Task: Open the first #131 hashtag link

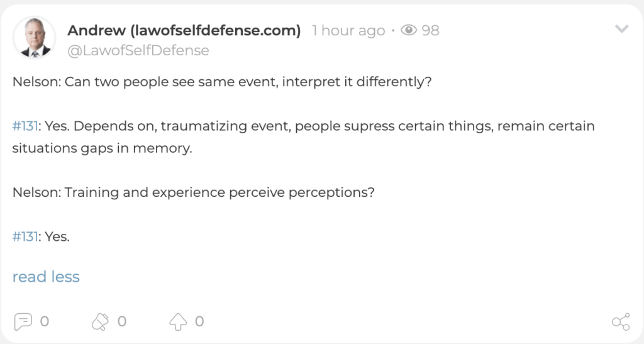Action: [x=25, y=126]
